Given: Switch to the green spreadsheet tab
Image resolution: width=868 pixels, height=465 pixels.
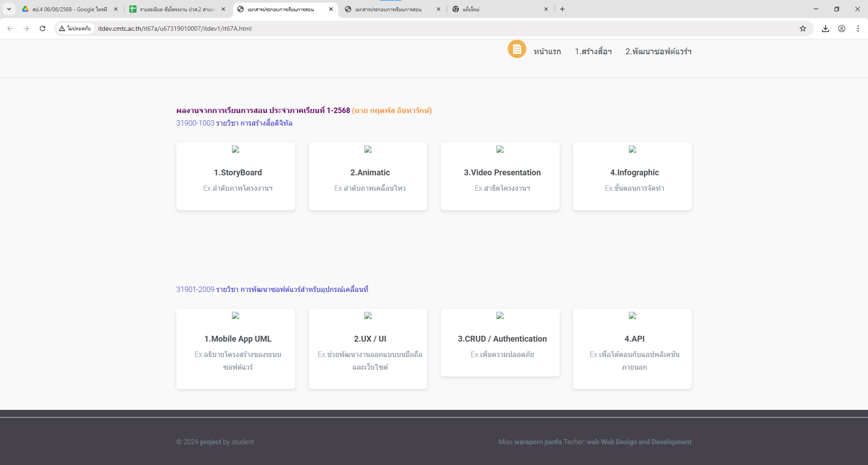Looking at the screenshot, I should click(176, 9).
